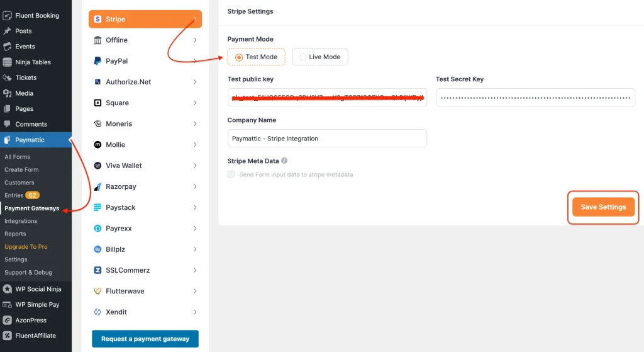The height and width of the screenshot is (352, 644).
Task: Open the Support & Debug link
Action: point(28,272)
